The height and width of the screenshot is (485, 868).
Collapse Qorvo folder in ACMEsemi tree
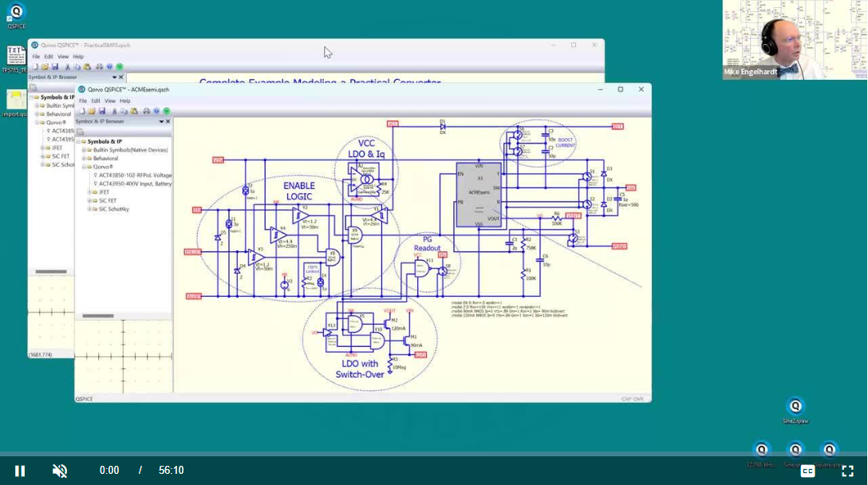click(x=84, y=167)
